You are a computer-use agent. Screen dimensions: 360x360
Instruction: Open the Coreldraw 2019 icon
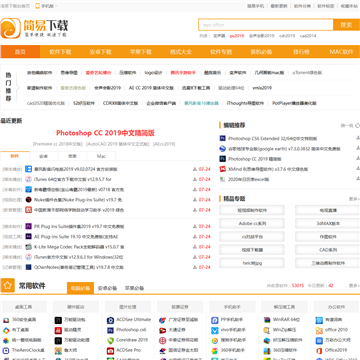click(110, 340)
